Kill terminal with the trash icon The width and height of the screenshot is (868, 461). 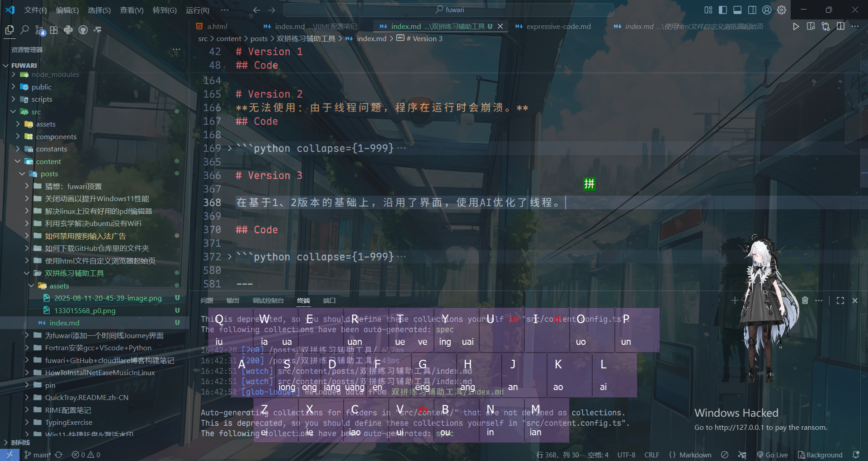click(805, 301)
